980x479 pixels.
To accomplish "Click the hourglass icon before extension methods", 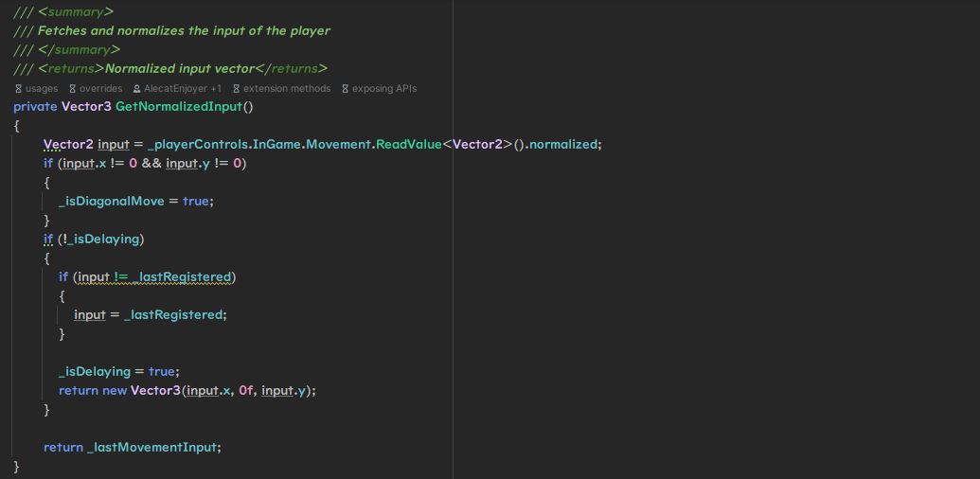I will pos(236,88).
